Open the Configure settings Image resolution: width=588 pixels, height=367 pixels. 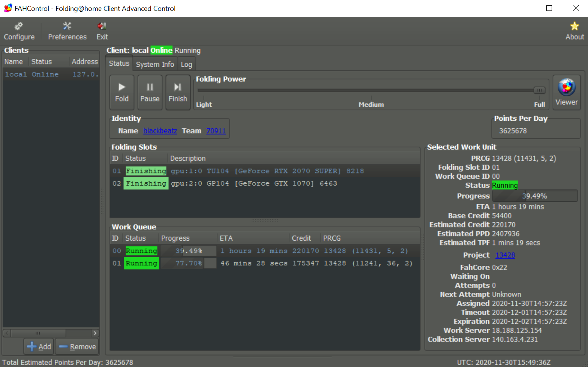19,31
